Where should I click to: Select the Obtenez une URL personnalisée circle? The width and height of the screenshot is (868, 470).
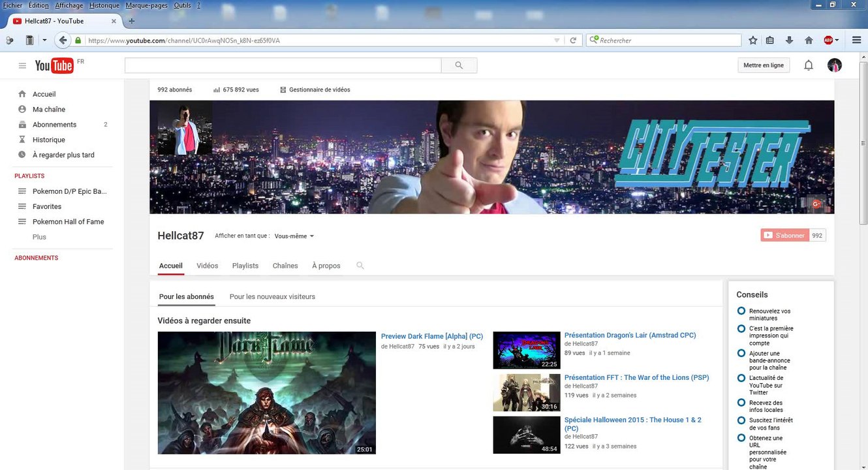click(741, 438)
